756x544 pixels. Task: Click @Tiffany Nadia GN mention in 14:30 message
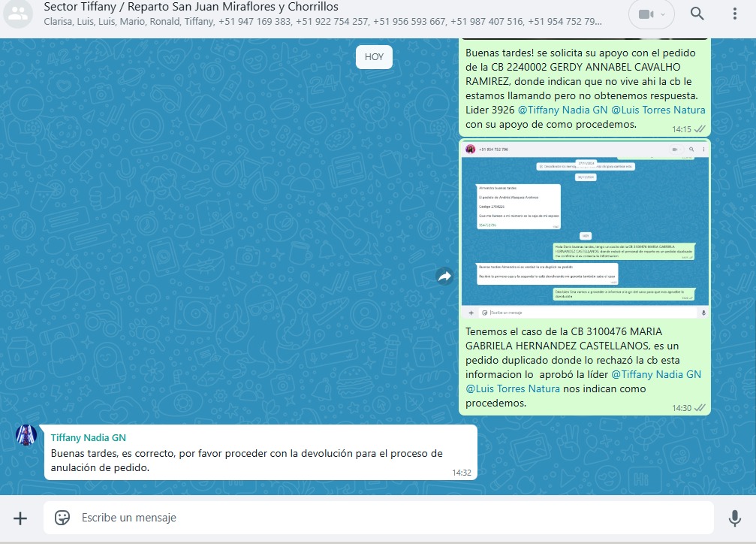pos(655,374)
